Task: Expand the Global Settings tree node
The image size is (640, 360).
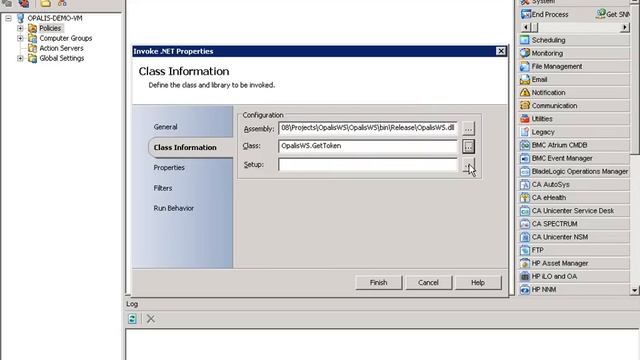Action: coord(20,58)
